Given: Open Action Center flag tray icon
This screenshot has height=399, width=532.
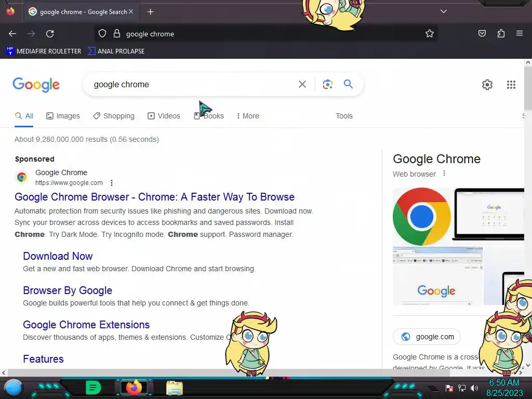Looking at the screenshot, I should point(449,388).
